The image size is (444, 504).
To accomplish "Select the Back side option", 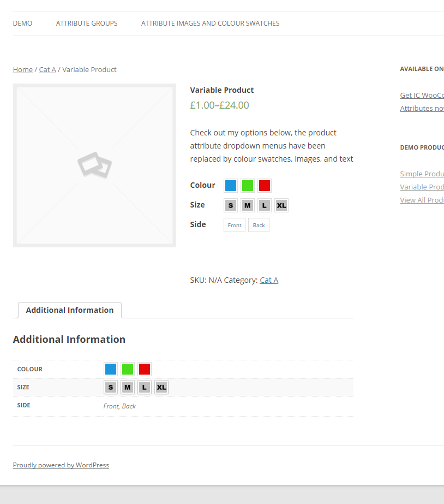I will point(259,225).
